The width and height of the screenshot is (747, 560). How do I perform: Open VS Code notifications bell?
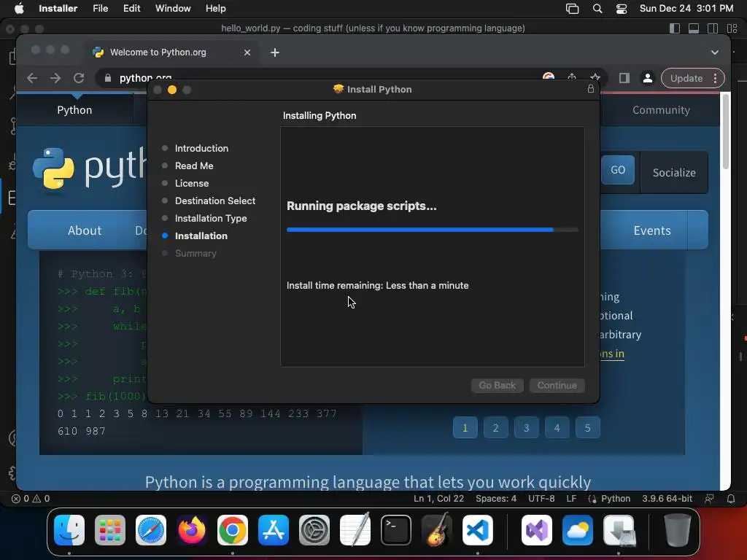(x=731, y=499)
